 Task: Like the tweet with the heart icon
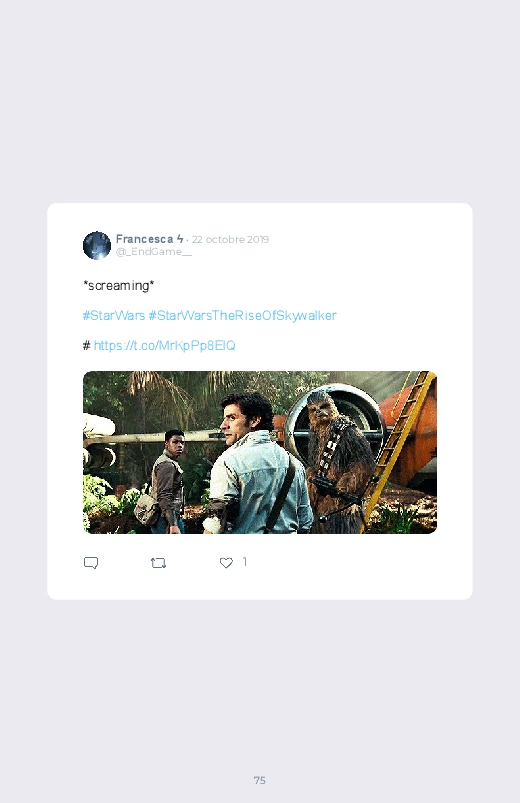(226, 563)
